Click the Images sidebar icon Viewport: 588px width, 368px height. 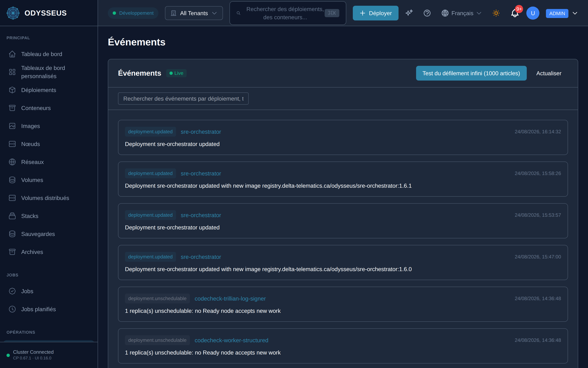point(12,126)
